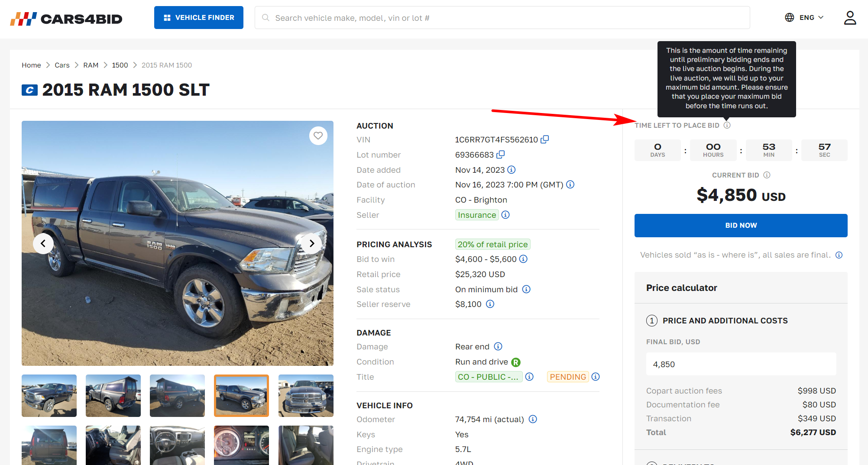Show info for PENDING title status

(x=596, y=377)
